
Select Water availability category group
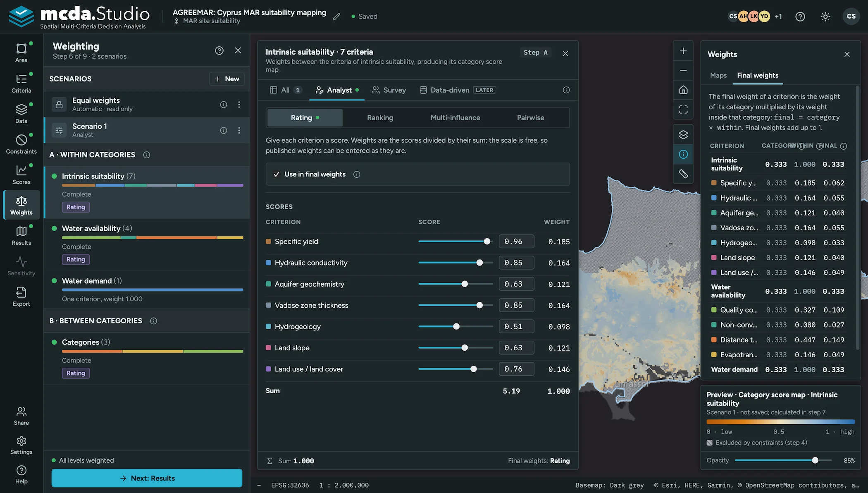[x=147, y=245]
